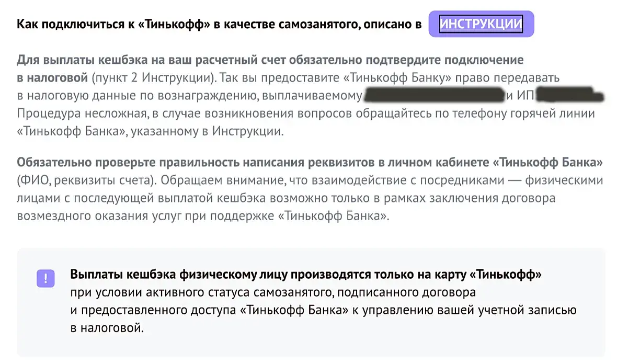Click the line starting «лицами с последующей выплатой»
This screenshot has height=364, width=617.
tap(209, 198)
